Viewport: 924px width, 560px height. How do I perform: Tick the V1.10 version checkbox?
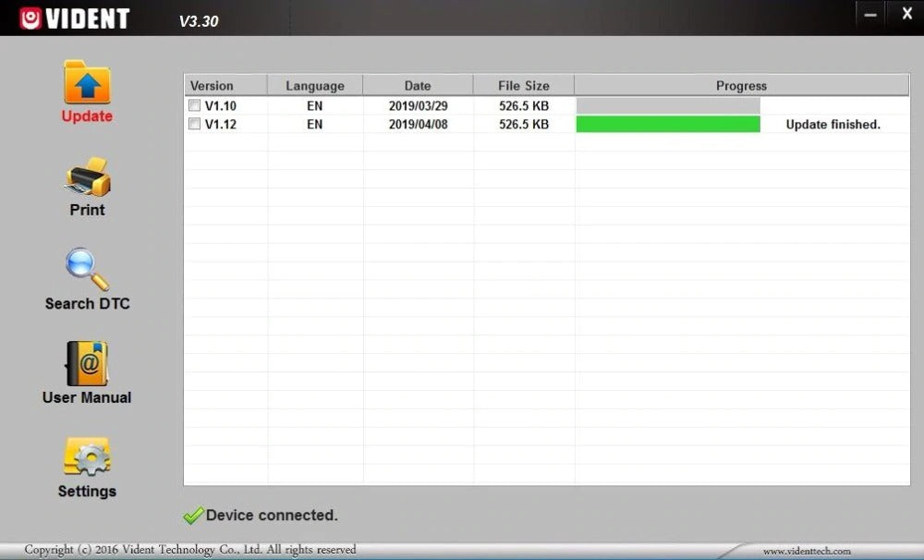coord(194,105)
